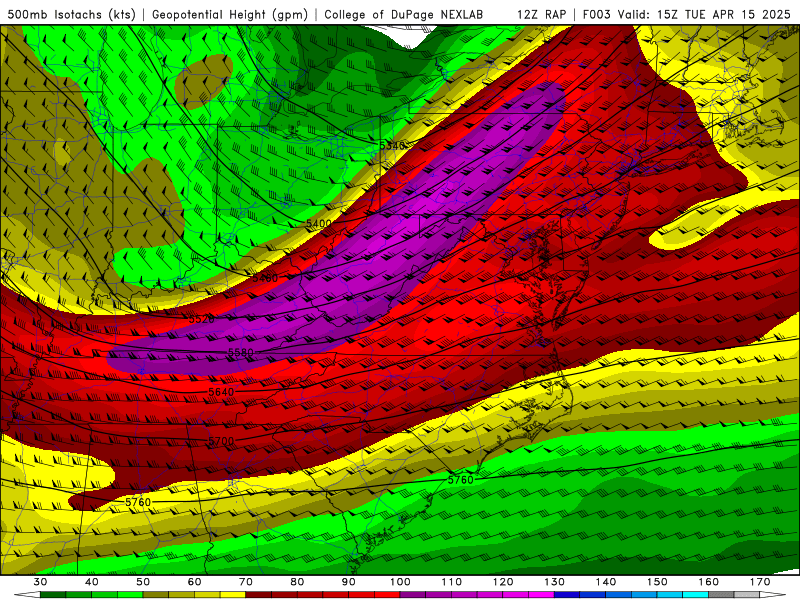The width and height of the screenshot is (800, 600).
Task: Click the 110 label on the color scale
Action: pyautogui.click(x=452, y=582)
